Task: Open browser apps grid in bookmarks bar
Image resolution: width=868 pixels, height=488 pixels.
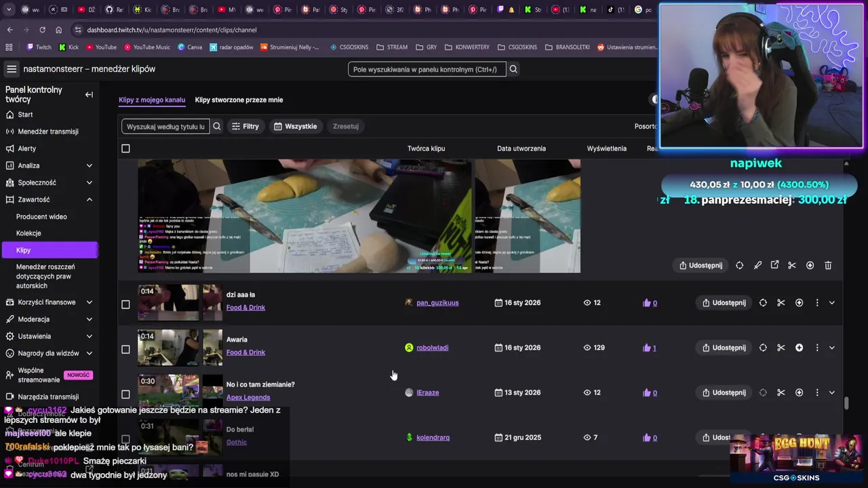Action: [x=9, y=47]
